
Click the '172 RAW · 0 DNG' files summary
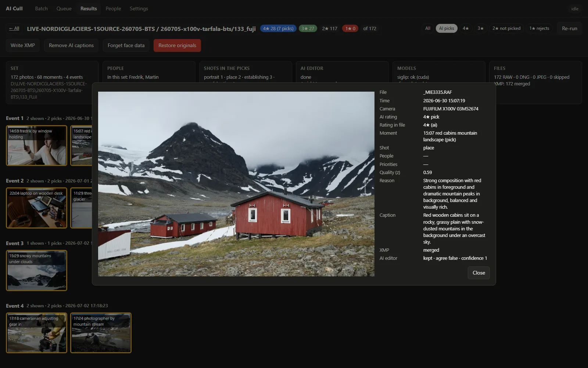coord(532,77)
